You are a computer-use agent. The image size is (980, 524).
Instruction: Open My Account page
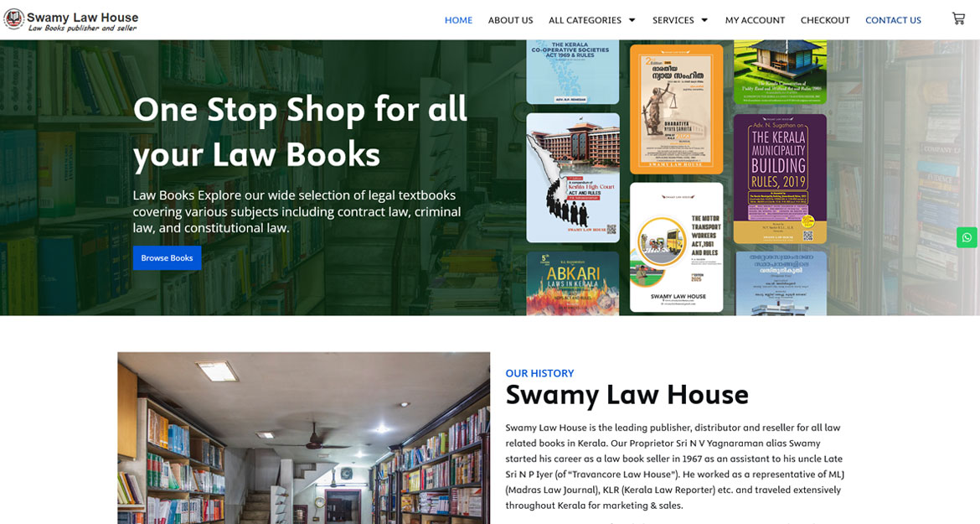(755, 20)
